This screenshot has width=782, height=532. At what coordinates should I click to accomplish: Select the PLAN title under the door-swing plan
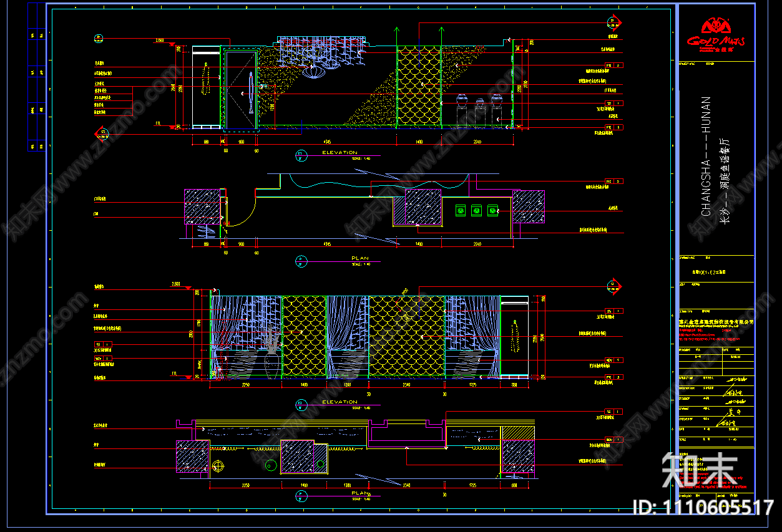tap(360, 258)
